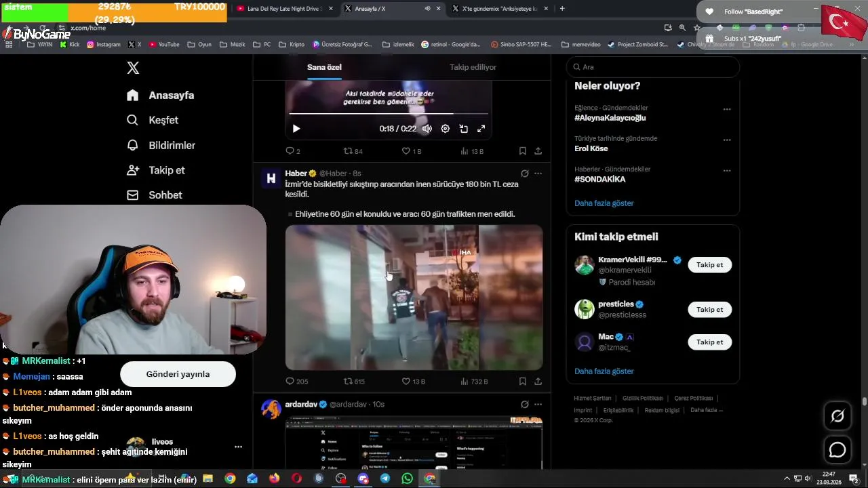
Task: Repost the video post showing 84
Action: (x=353, y=151)
